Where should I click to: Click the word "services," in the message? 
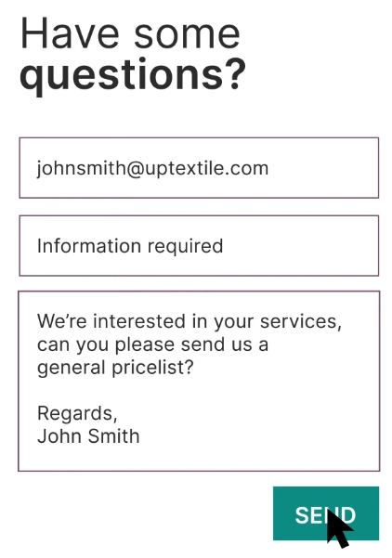(x=300, y=321)
